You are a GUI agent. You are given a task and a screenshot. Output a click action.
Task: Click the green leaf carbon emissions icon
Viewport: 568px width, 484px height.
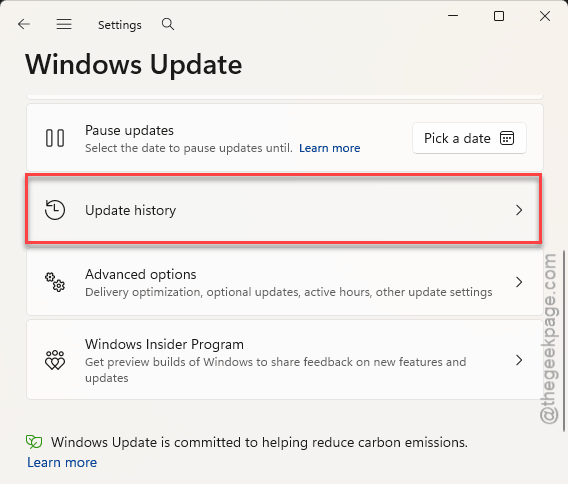click(34, 442)
